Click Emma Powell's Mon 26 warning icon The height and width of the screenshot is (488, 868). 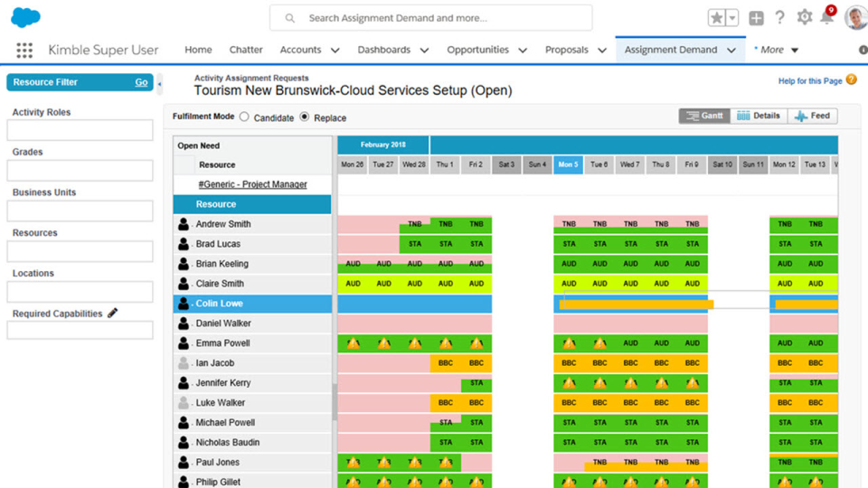point(354,343)
